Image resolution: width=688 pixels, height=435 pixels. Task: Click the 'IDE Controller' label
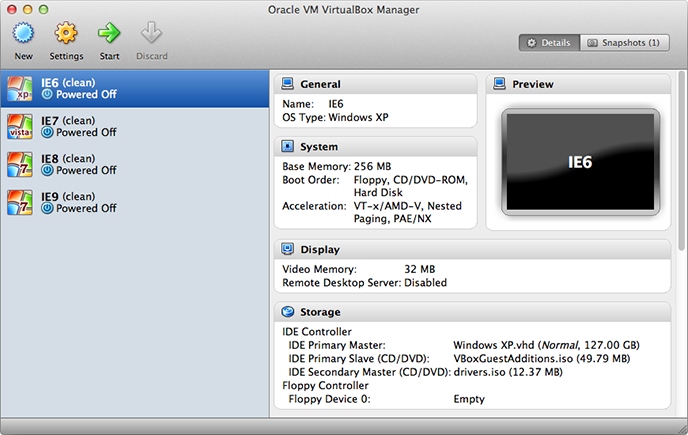pyautogui.click(x=317, y=331)
